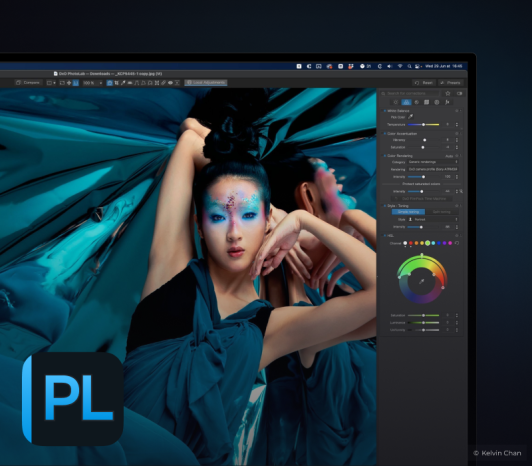
Task: Click the Pick Color eyedropper icon
Action: click(x=411, y=117)
